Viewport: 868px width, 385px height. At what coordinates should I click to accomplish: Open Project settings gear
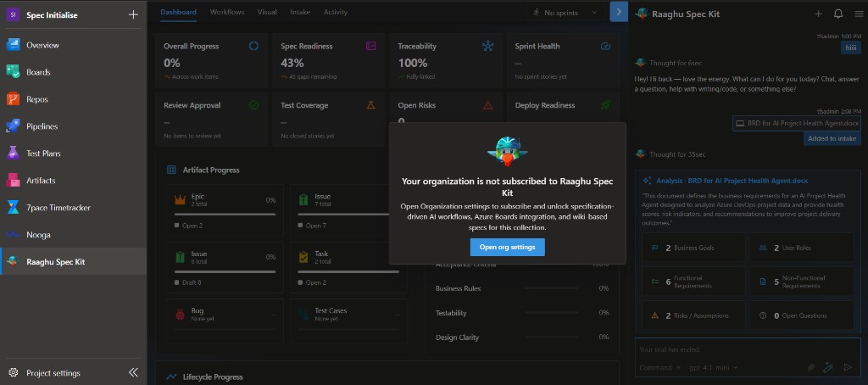14,373
